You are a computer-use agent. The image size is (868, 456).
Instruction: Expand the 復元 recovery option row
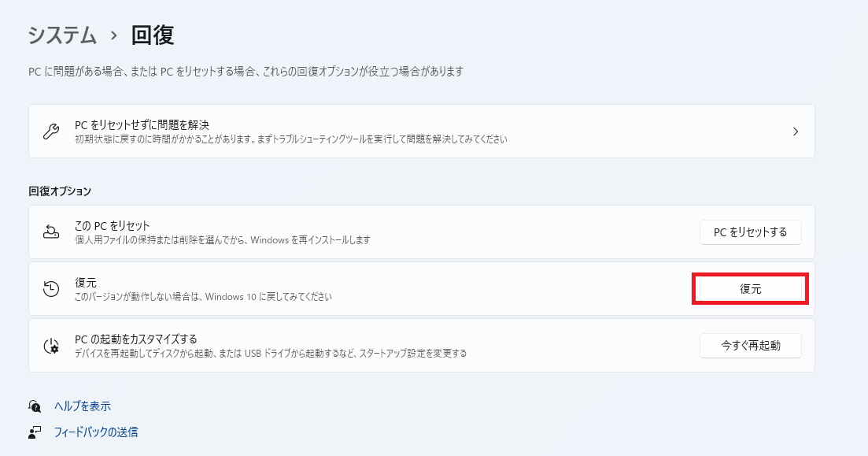coord(354,288)
